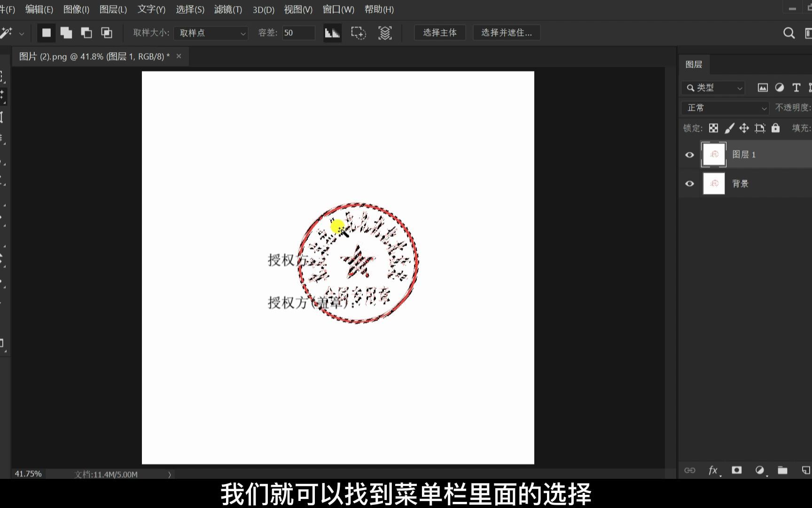Click the 选择并遮住 button

tap(506, 32)
